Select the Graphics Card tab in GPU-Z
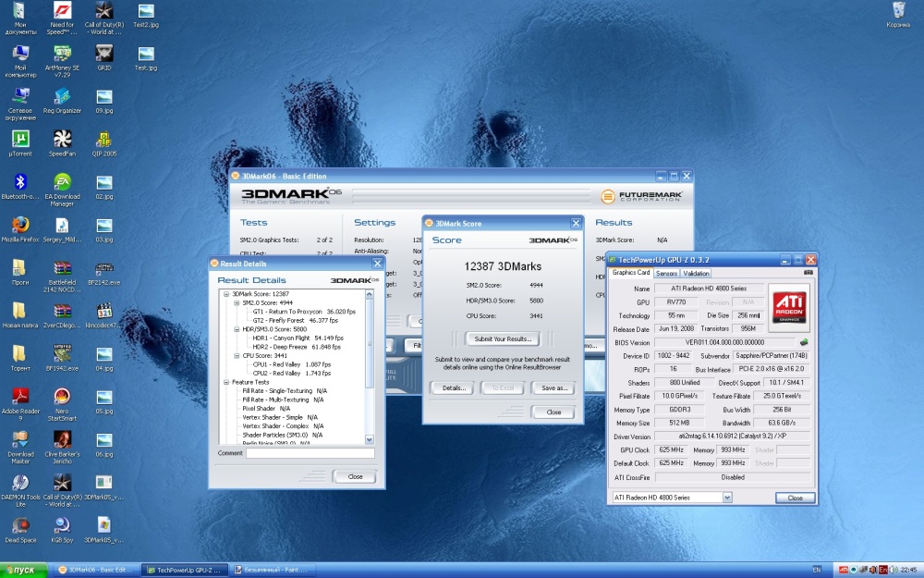924x578 pixels. coord(631,273)
